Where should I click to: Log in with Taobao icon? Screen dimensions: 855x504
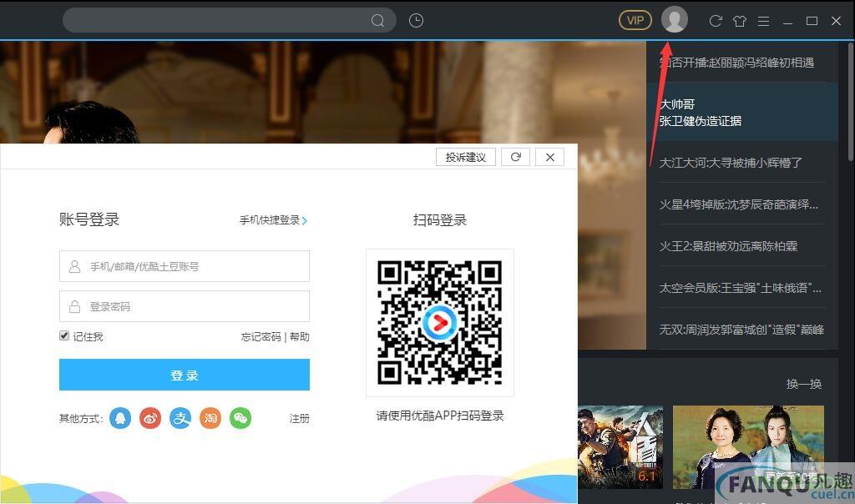point(210,418)
